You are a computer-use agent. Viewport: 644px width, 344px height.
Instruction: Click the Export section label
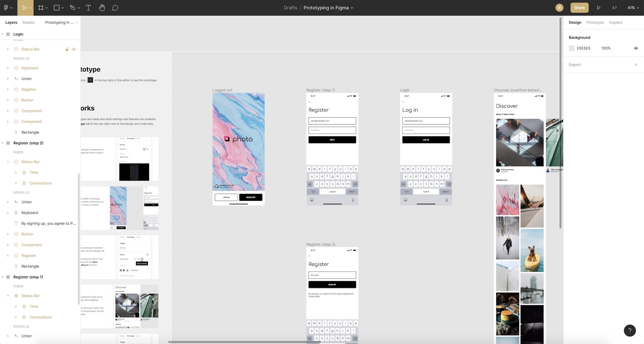coord(575,65)
